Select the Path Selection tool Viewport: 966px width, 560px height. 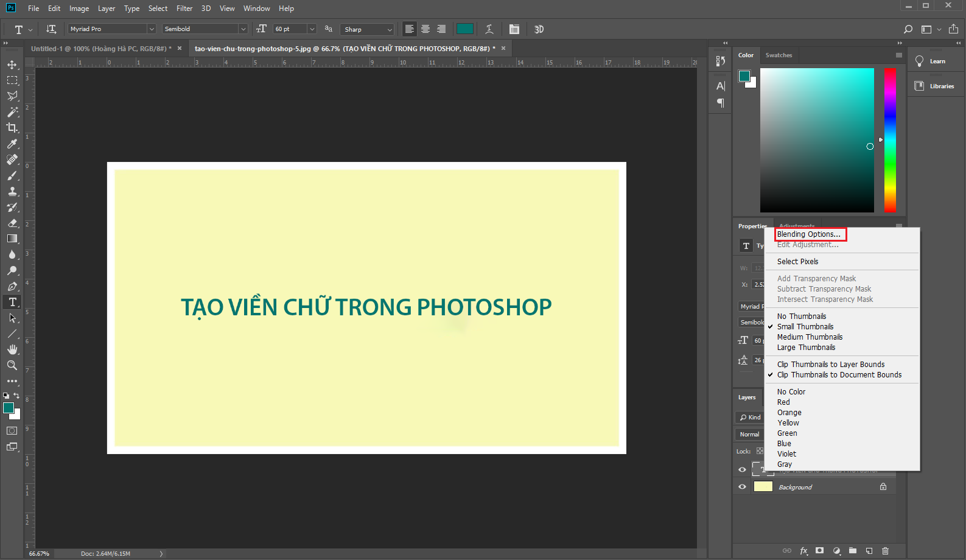coord(12,318)
